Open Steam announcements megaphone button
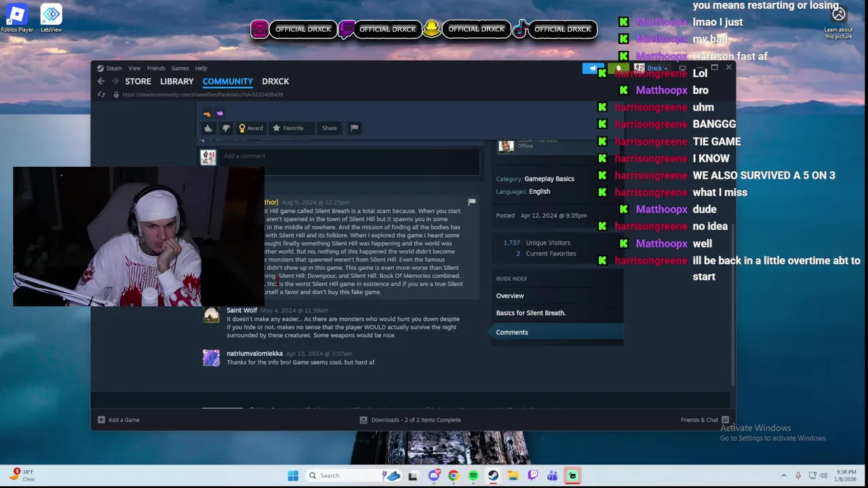The image size is (868, 488). pyautogui.click(x=593, y=68)
